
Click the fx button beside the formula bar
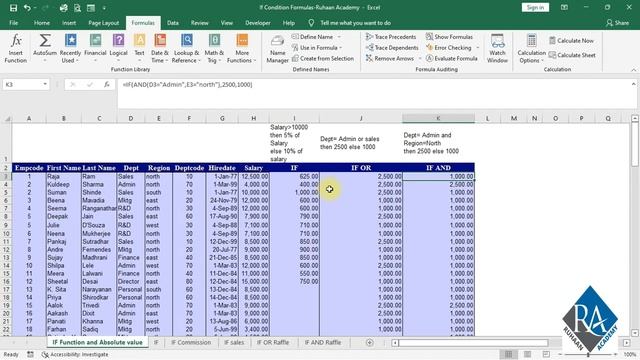[107, 84]
